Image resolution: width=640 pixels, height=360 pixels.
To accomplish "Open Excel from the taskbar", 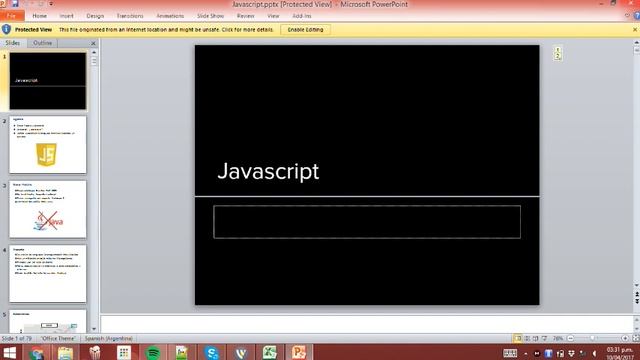I will 270,352.
